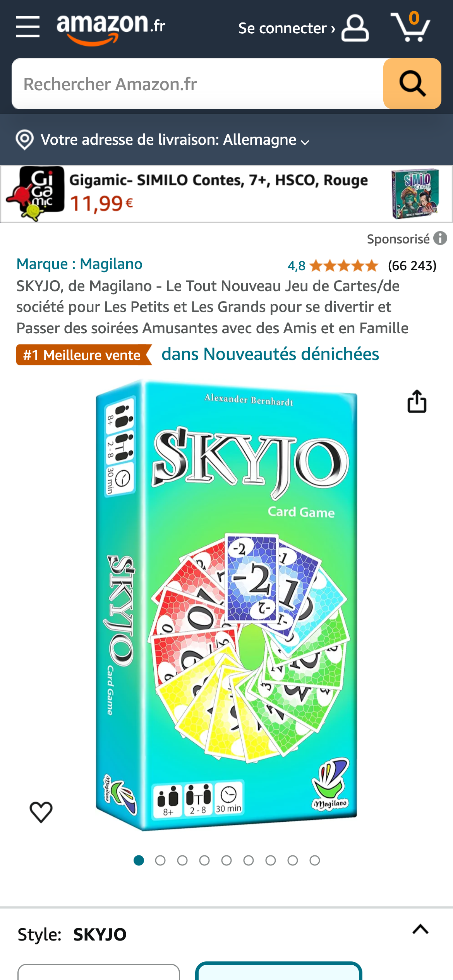Focus the Rechercher Amazon.fr search field

point(197,84)
